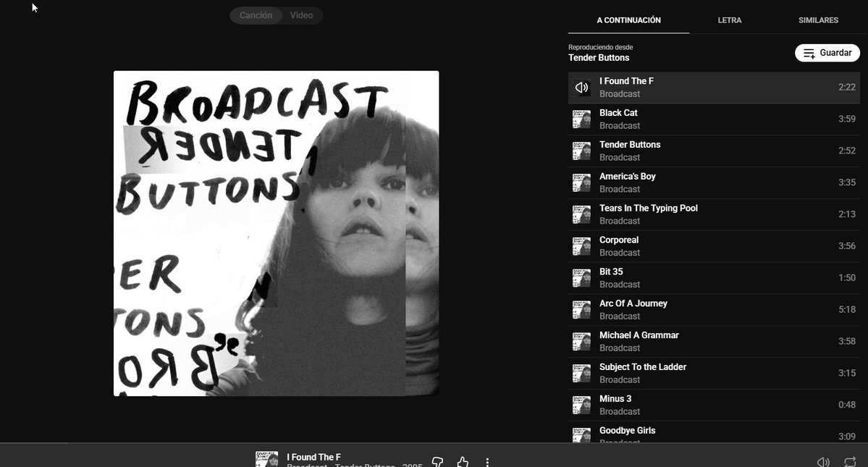Open Broadcast artist under I Found The F
The width and height of the screenshot is (868, 467).
point(620,94)
